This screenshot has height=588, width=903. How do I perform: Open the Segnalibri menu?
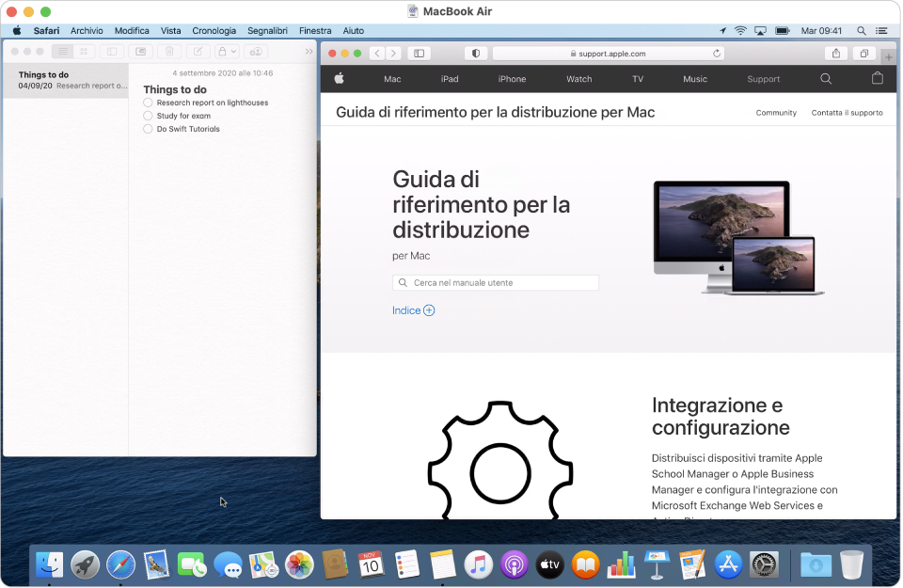(x=267, y=30)
